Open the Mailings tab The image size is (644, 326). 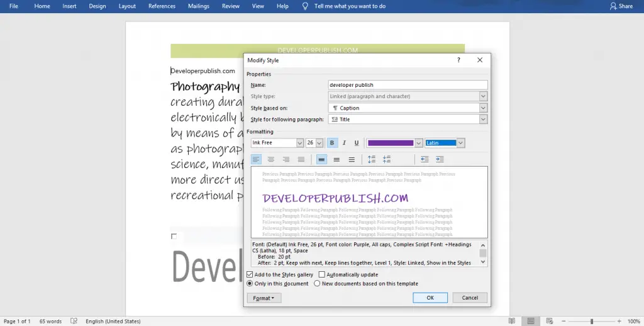pyautogui.click(x=198, y=6)
